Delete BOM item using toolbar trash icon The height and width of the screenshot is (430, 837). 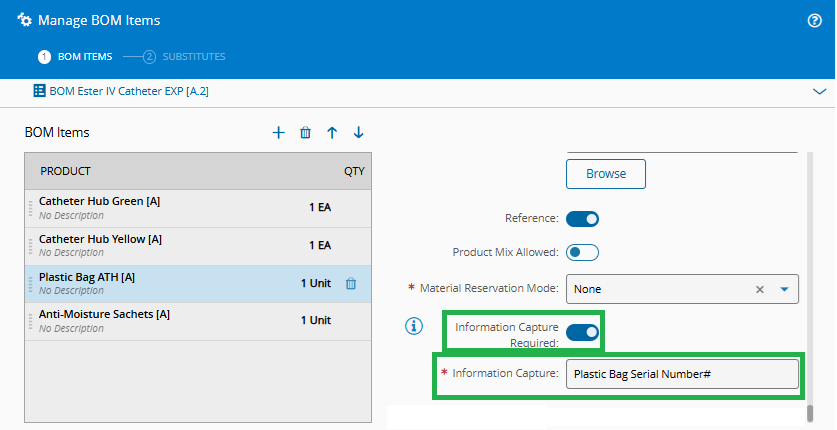pyautogui.click(x=305, y=133)
